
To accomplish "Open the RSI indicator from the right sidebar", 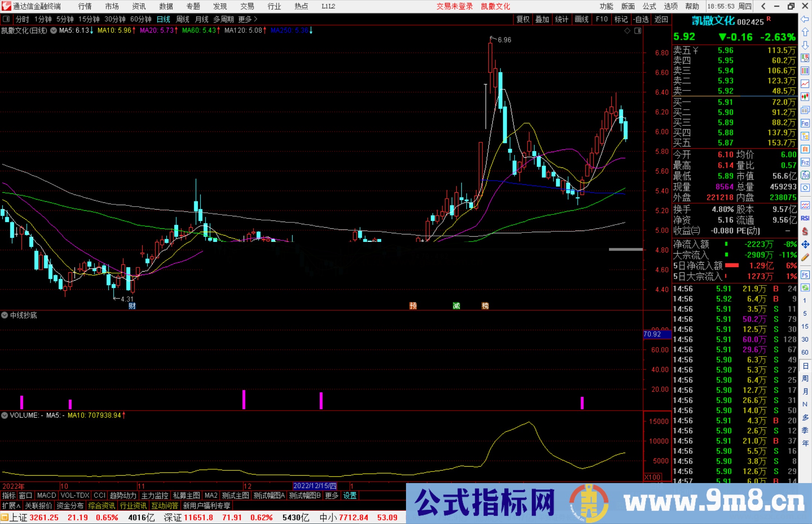I will 805,218.
